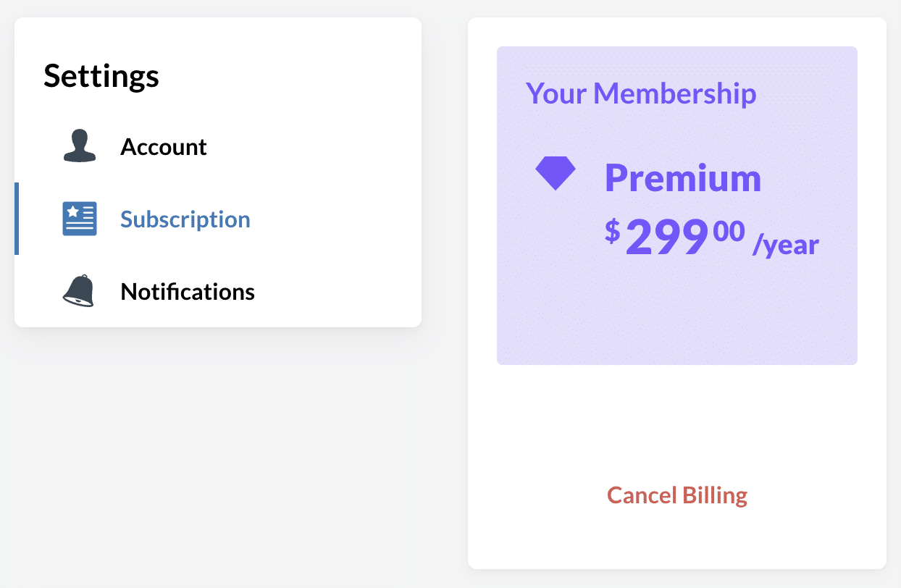Click the purple Premium diamond icon

(556, 174)
